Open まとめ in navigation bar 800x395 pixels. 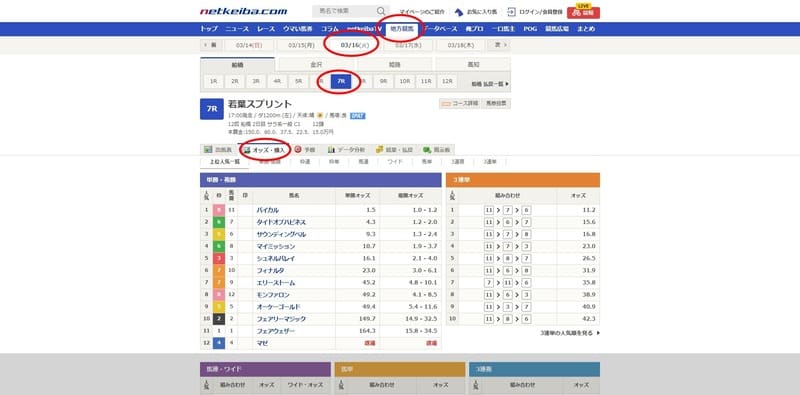[x=586, y=29]
